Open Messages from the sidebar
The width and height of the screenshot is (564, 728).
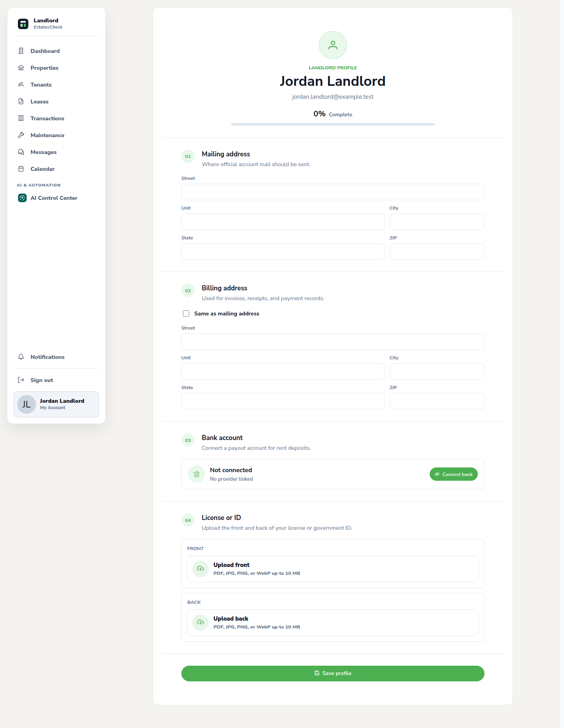56,152
